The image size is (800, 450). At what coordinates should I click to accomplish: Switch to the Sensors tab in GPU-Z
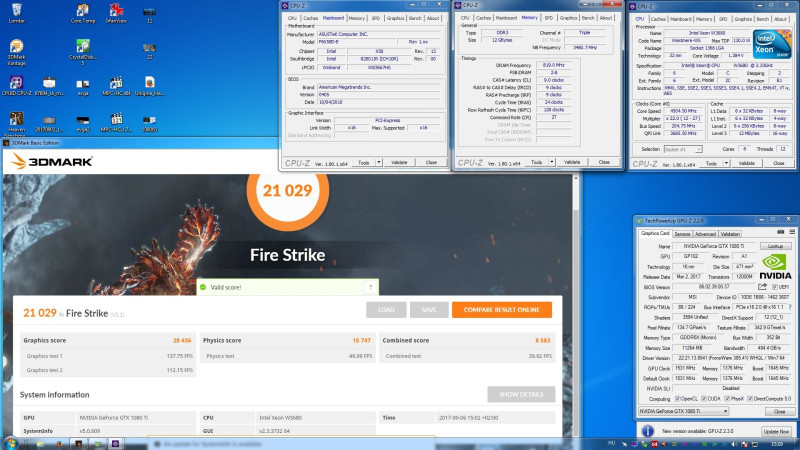[x=682, y=234]
